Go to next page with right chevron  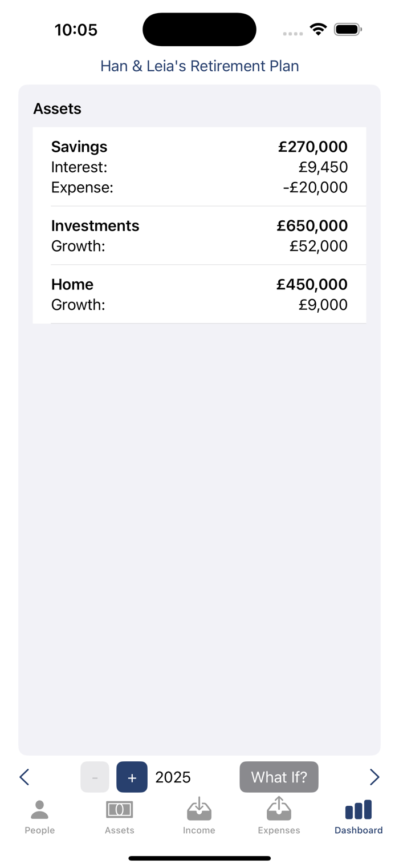374,777
